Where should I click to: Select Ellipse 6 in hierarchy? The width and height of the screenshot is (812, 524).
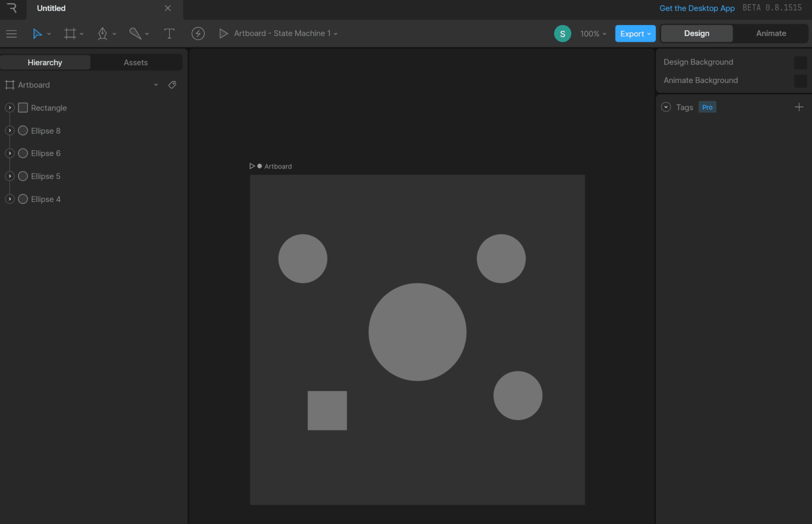pyautogui.click(x=45, y=153)
